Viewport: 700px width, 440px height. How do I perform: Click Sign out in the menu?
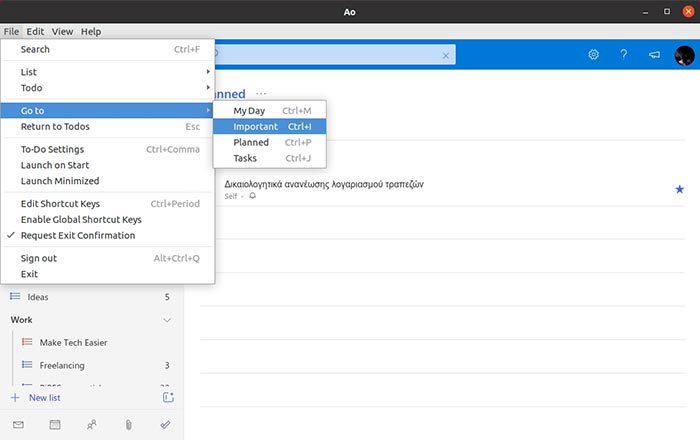coord(108,258)
